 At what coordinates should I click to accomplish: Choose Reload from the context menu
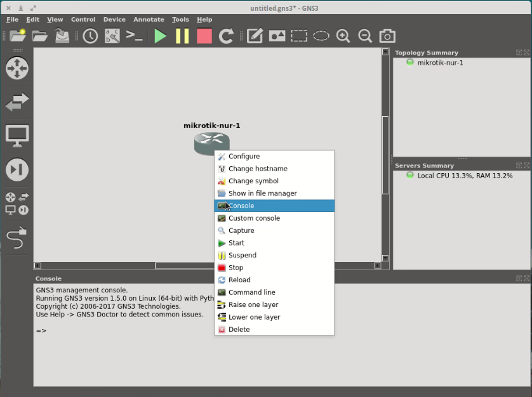pos(274,280)
